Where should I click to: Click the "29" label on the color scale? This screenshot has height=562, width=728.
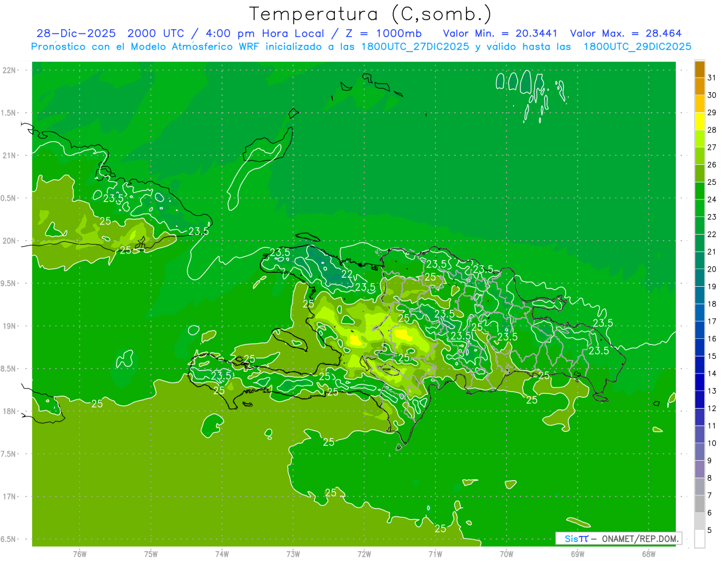click(x=712, y=113)
